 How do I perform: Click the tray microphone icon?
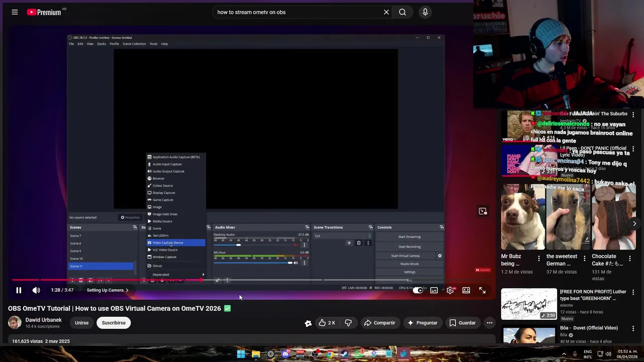575,354
